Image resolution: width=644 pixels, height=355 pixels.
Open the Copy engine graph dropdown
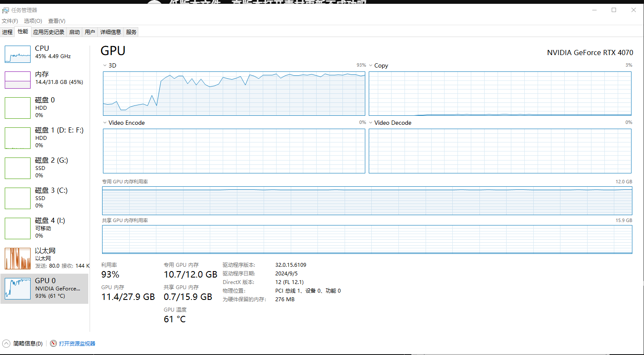[370, 65]
